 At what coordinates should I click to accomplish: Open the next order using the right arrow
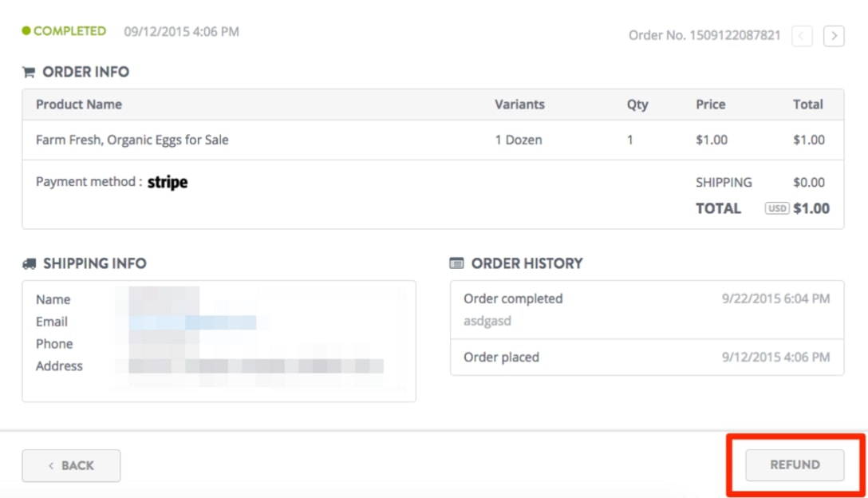(x=834, y=35)
